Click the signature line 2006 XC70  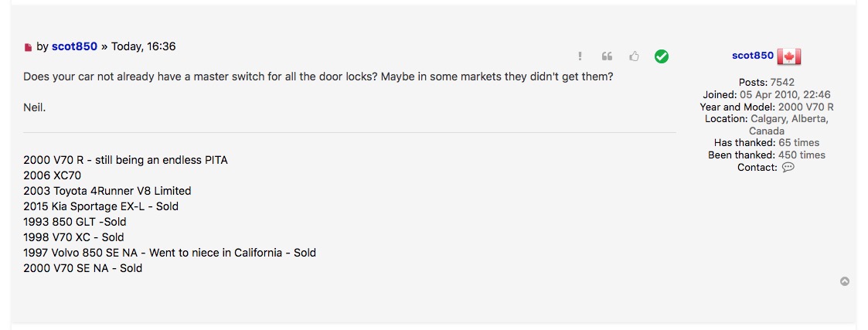tap(52, 175)
